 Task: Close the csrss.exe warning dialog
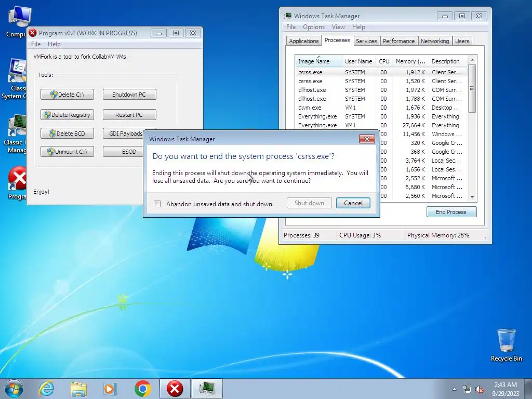pos(367,139)
